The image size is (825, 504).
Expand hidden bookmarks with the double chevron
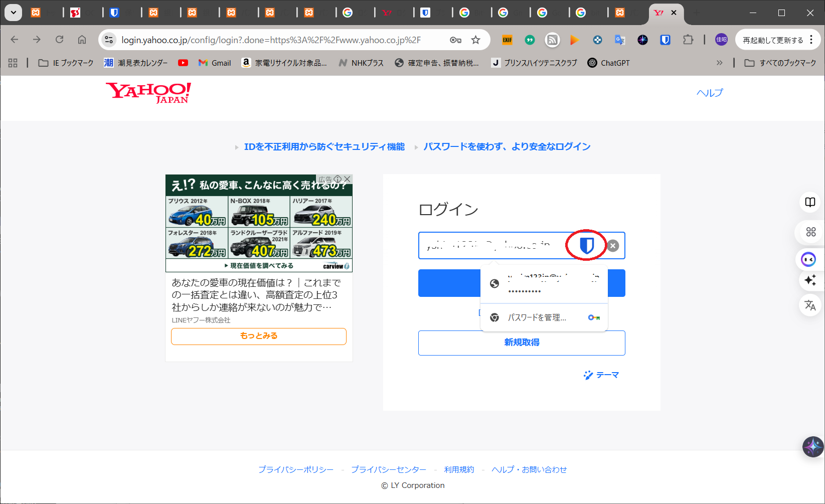(719, 63)
